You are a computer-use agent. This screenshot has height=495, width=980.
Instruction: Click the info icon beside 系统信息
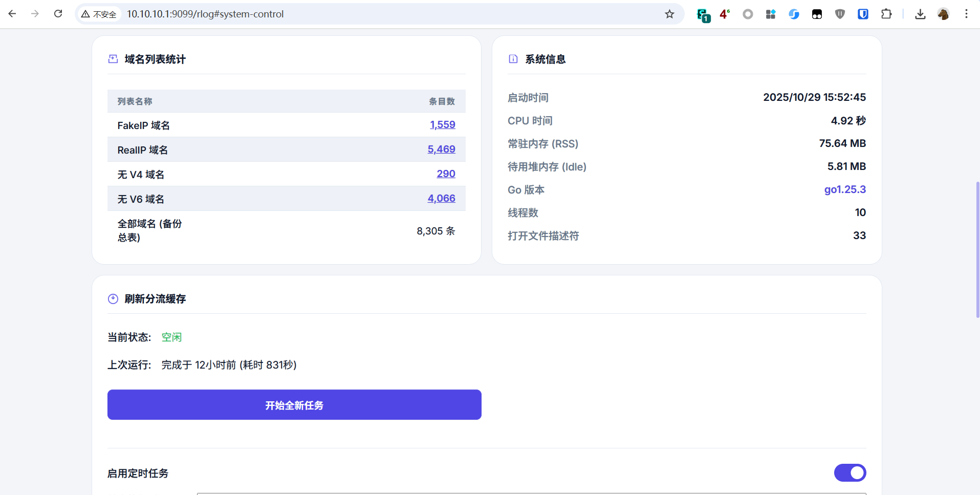click(x=513, y=59)
